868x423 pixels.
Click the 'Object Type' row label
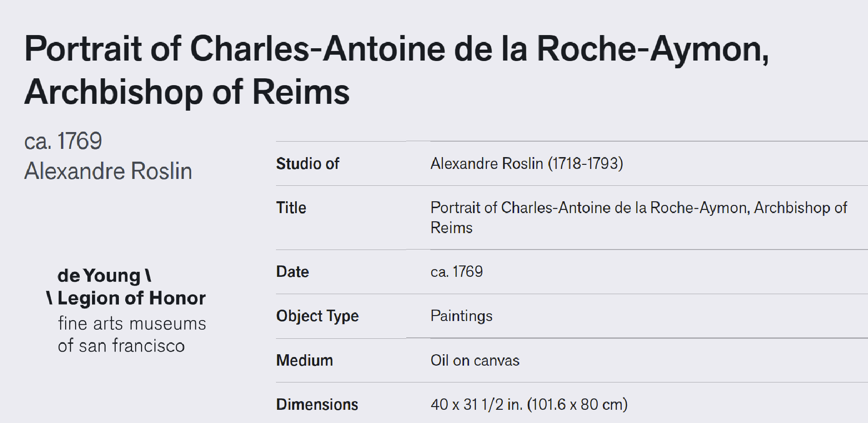tap(317, 316)
